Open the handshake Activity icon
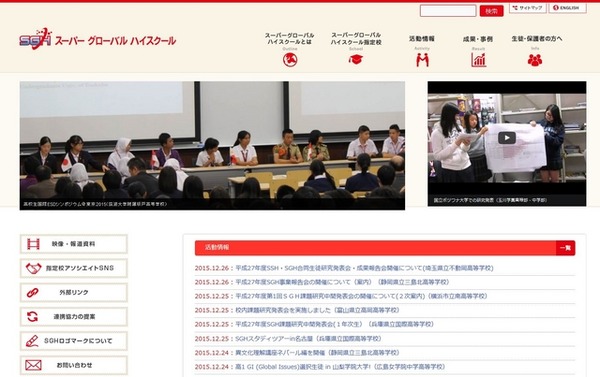Image resolution: width=600 pixels, height=377 pixels. click(x=422, y=60)
